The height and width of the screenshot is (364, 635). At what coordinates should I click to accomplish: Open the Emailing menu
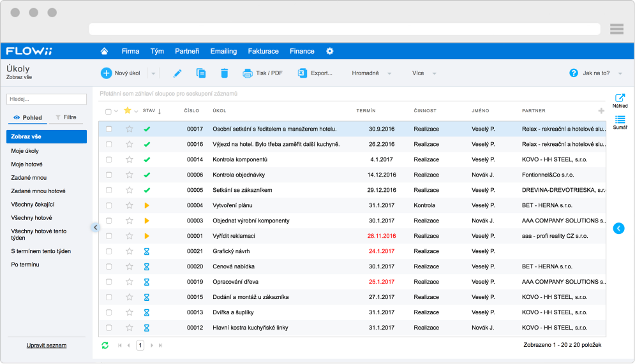[x=223, y=51]
